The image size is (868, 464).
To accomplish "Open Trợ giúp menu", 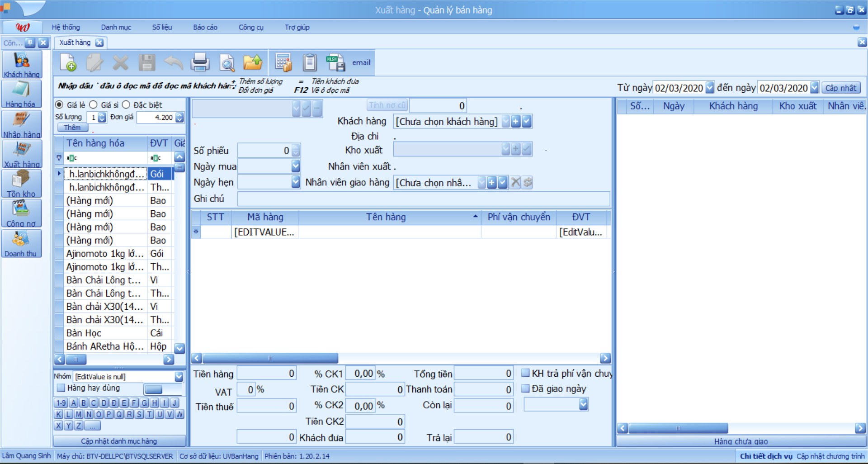I will tap(297, 27).
